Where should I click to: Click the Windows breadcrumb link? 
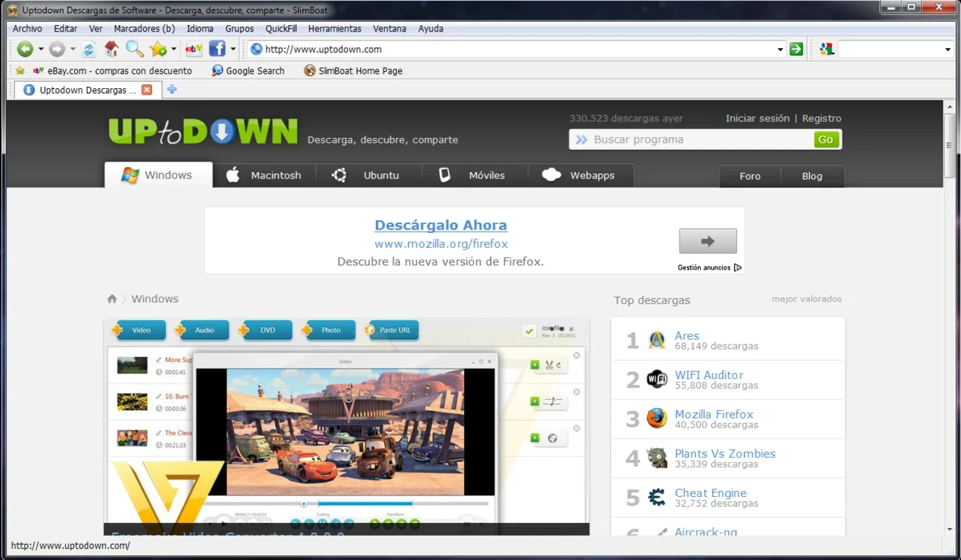pyautogui.click(x=155, y=299)
